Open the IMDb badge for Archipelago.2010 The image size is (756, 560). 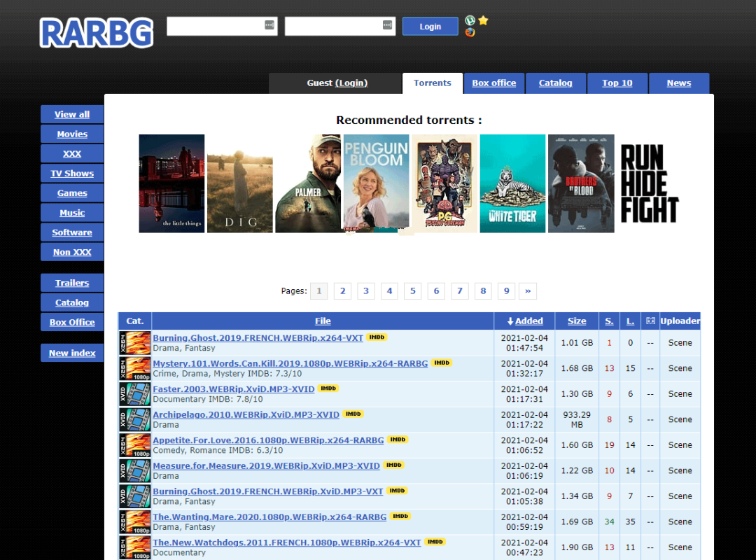tap(353, 414)
